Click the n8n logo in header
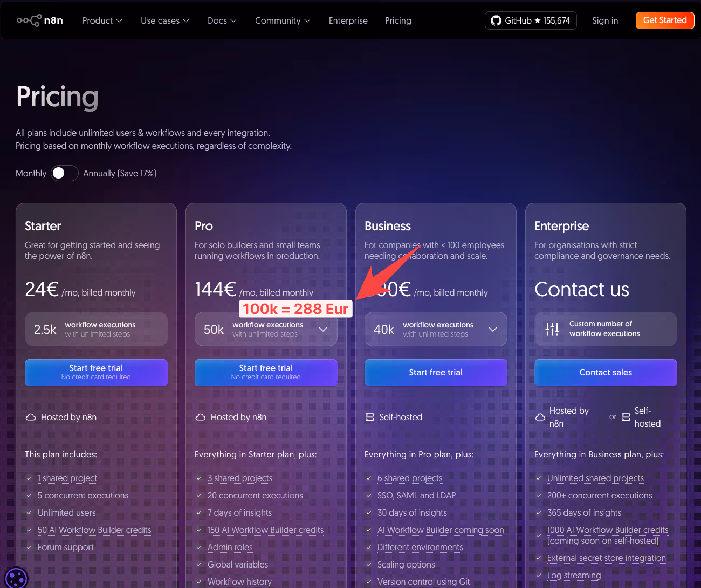The width and height of the screenshot is (701, 588). pyautogui.click(x=40, y=20)
